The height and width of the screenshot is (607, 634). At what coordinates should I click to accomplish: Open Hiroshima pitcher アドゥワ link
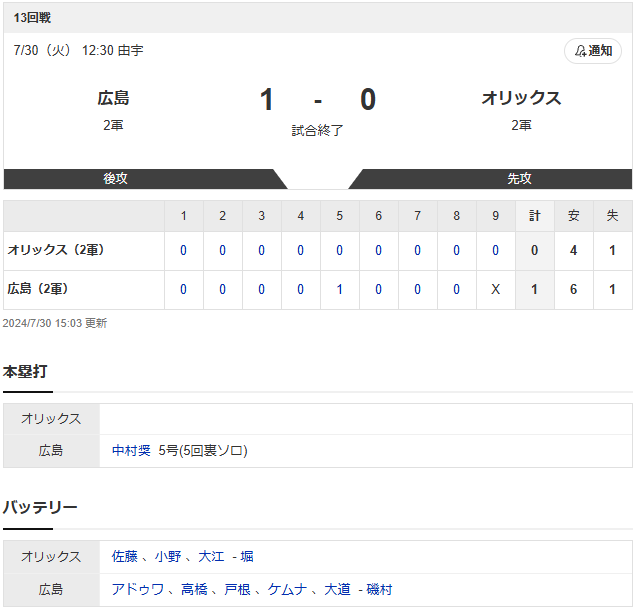pyautogui.click(x=138, y=589)
